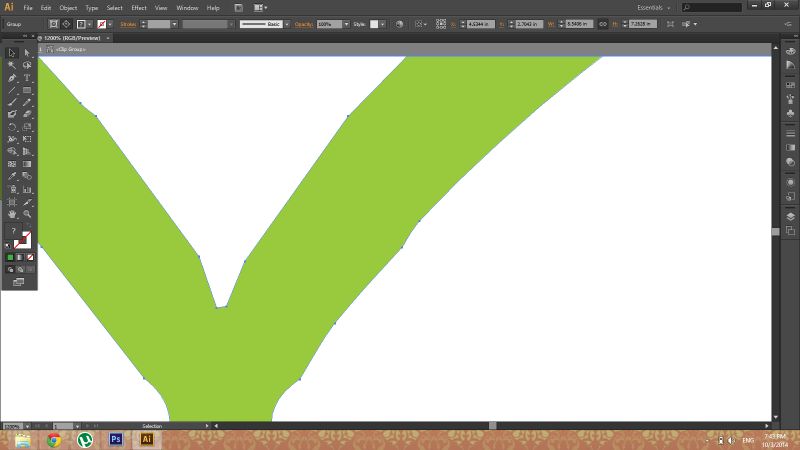This screenshot has height=450, width=800.
Task: Select the Magic Wand tool
Action: [12, 65]
